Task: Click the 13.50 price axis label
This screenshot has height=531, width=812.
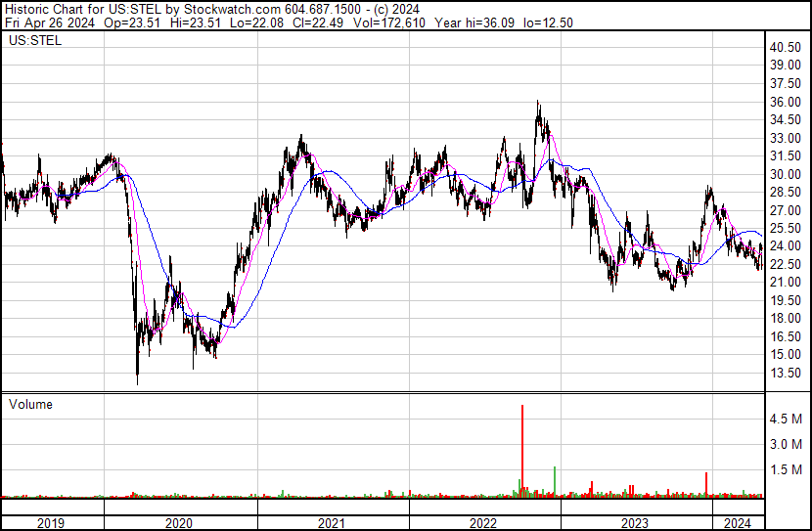Action: coord(786,373)
